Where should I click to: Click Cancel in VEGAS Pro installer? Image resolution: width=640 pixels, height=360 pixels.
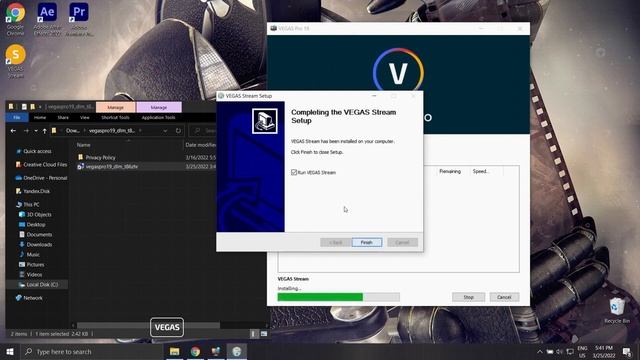pos(504,297)
